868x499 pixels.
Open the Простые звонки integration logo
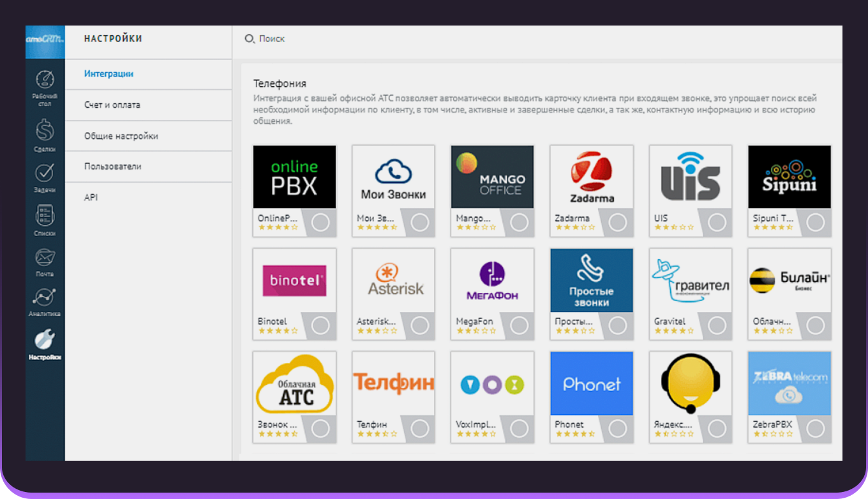pyautogui.click(x=592, y=280)
